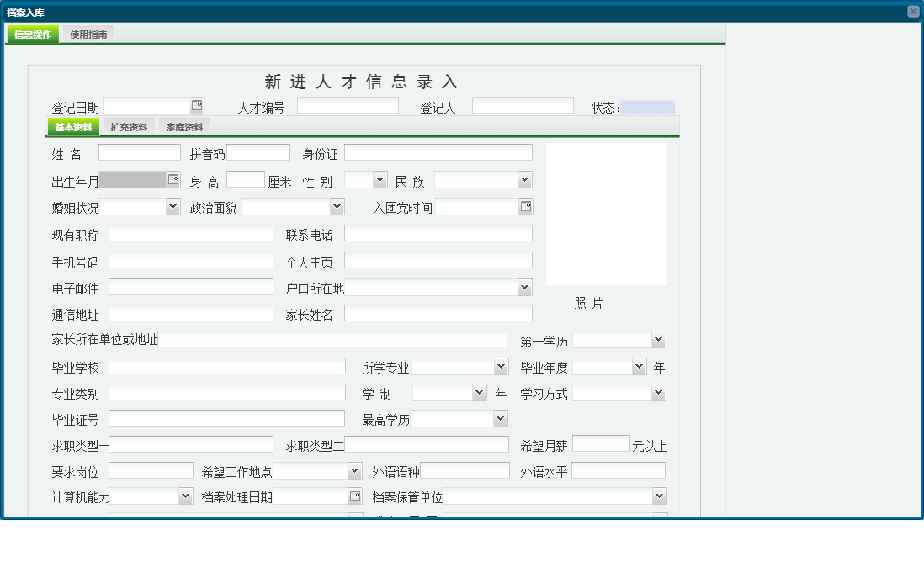The width and height of the screenshot is (924, 578).
Task: Click the 姓名 input field
Action: tap(139, 152)
